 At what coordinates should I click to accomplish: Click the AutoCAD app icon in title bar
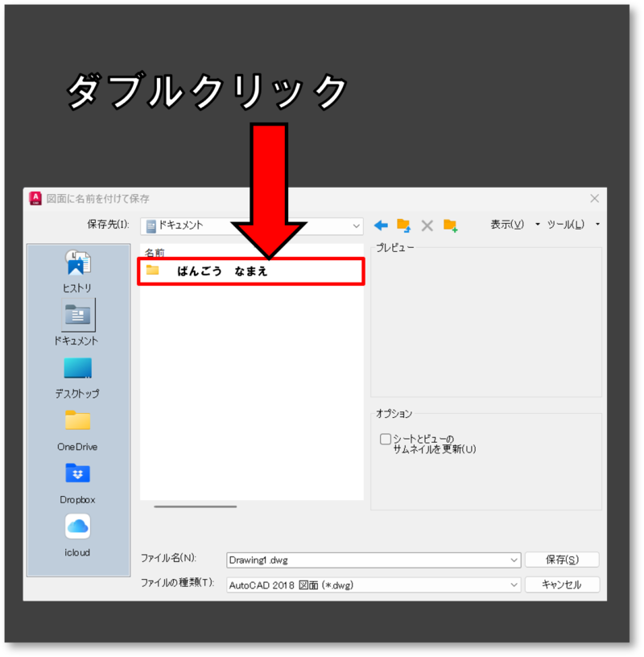pyautogui.click(x=35, y=198)
